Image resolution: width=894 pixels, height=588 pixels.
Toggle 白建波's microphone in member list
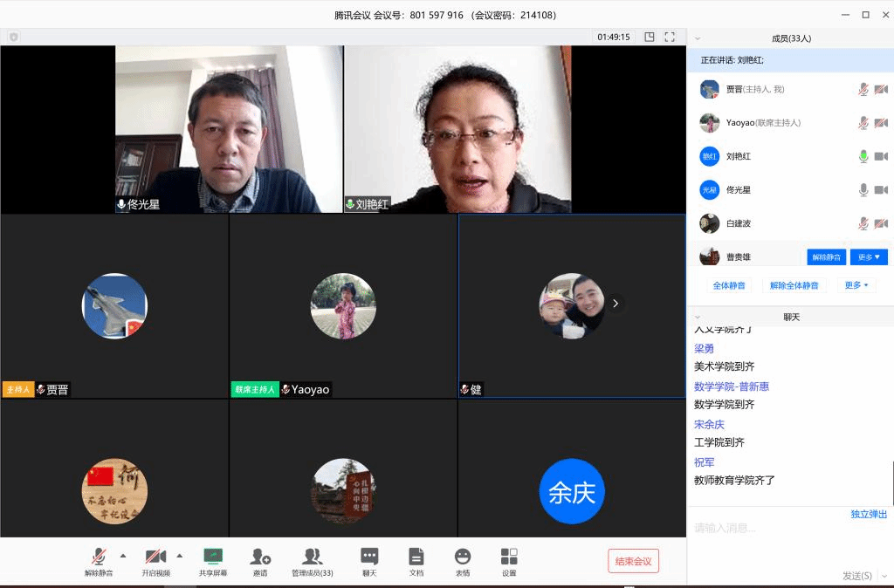863,224
